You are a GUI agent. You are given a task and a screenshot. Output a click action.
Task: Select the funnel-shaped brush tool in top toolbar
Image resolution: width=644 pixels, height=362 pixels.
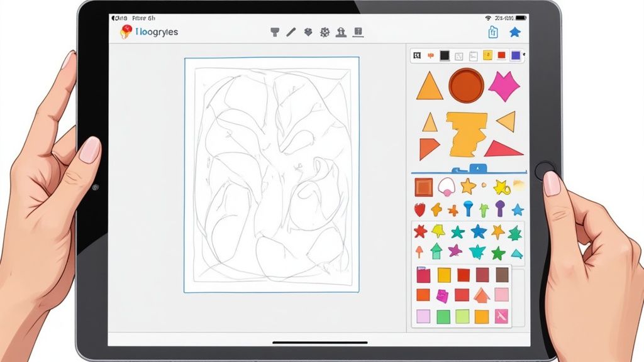click(x=275, y=32)
